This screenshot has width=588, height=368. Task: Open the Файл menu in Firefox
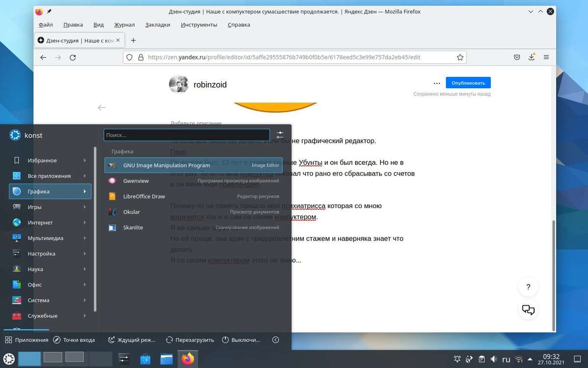coord(46,25)
